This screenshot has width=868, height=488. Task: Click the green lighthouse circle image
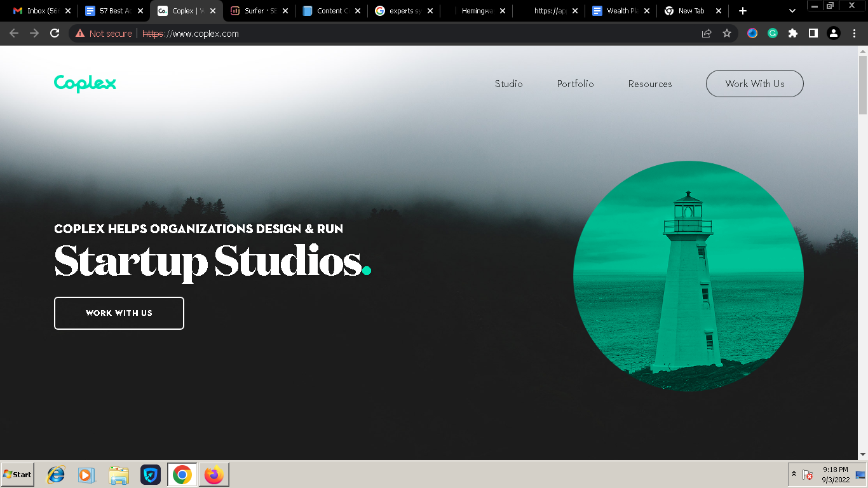[688, 276]
